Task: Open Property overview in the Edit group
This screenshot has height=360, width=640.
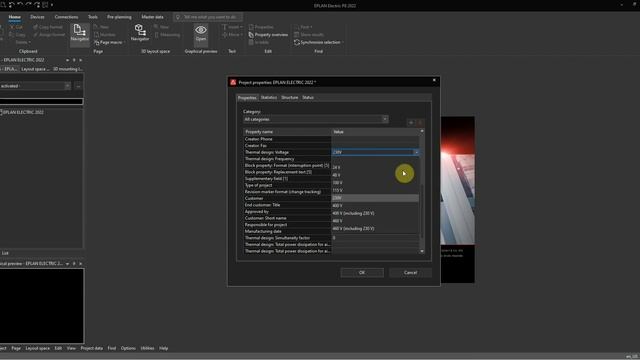Action: [268, 35]
